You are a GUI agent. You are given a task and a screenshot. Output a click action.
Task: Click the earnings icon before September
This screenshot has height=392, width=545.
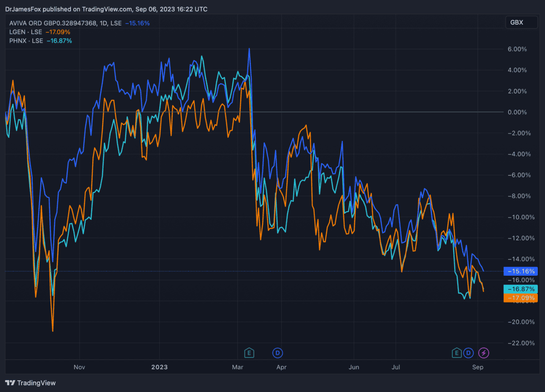pos(456,352)
